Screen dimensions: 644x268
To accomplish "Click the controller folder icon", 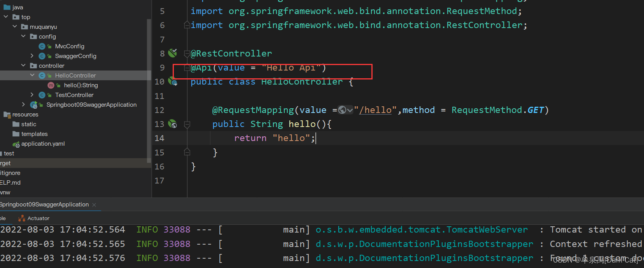I will [x=33, y=66].
